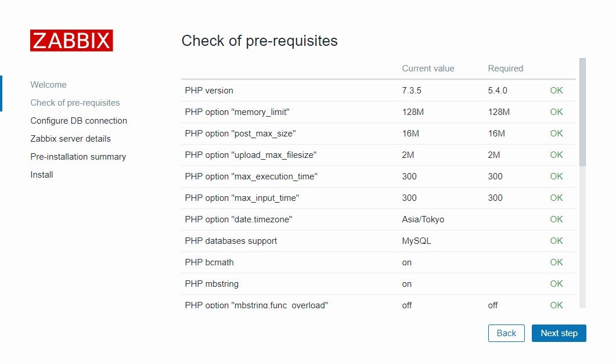
Task: Click the pre-requisites list scrollbar thumb
Action: 582,110
